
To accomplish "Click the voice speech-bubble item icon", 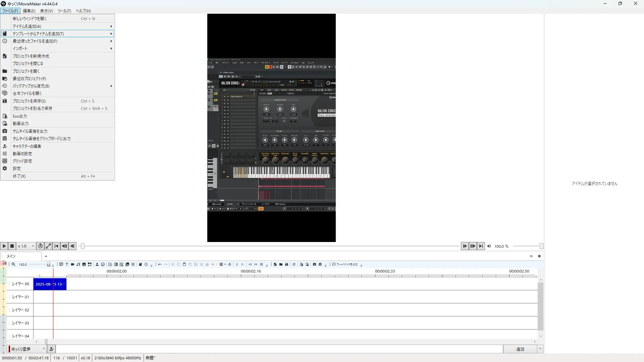I will pos(61,264).
